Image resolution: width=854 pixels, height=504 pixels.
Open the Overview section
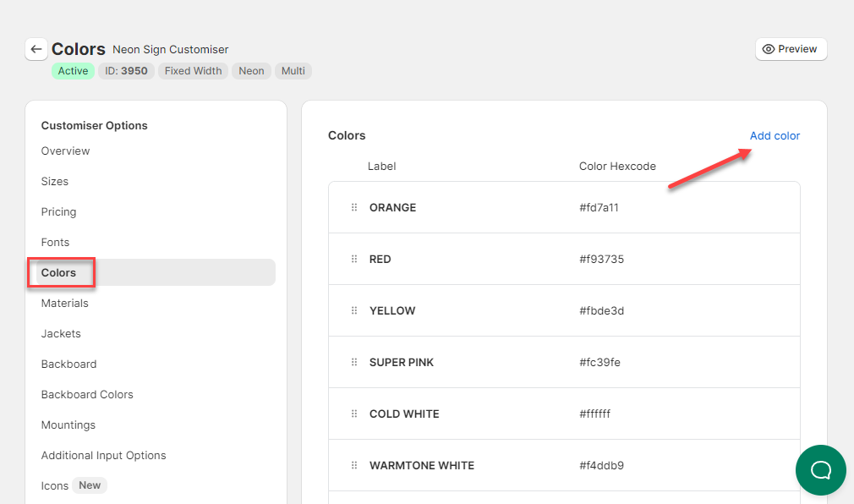click(65, 151)
